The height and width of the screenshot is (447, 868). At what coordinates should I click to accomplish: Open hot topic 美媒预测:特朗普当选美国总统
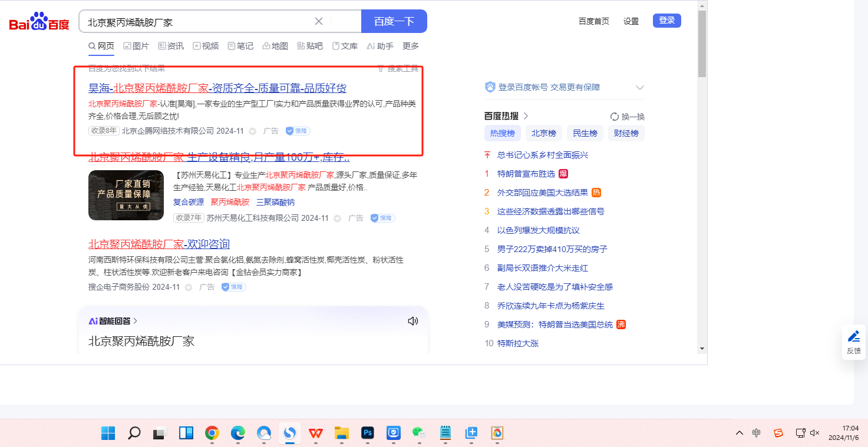pos(555,325)
